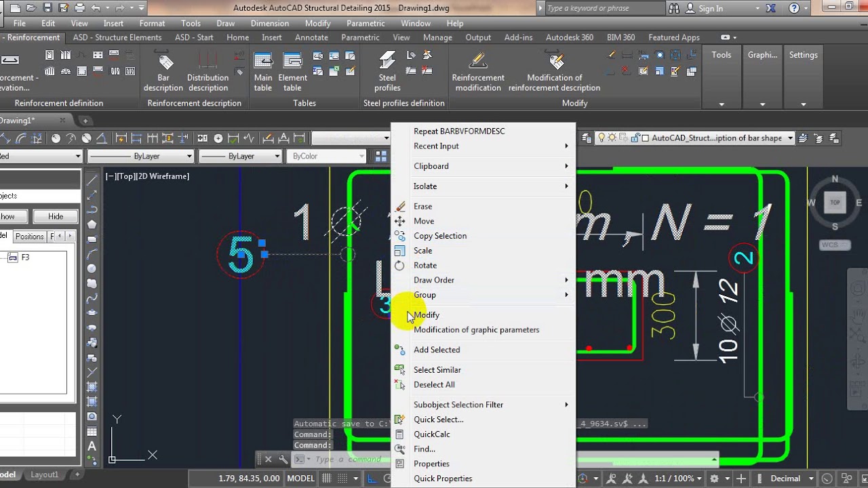Toggle the layer lock padlock icon
Viewport: 868px width, 488px height.
click(x=635, y=138)
